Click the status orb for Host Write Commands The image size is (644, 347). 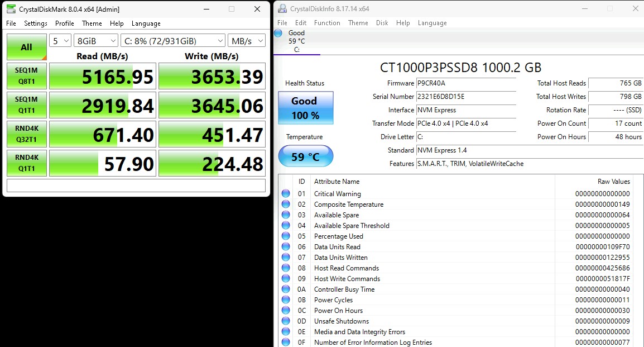click(x=286, y=279)
